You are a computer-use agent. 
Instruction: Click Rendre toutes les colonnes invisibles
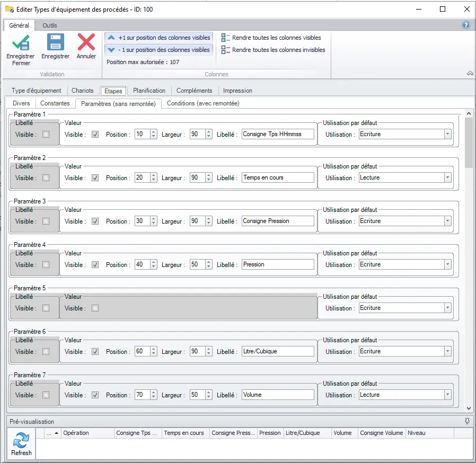click(273, 50)
